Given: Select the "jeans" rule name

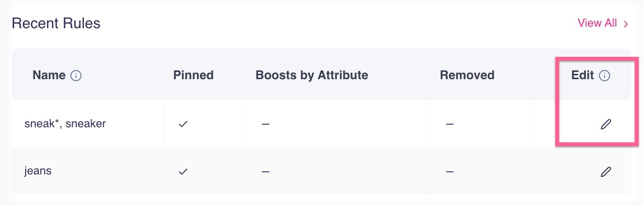Looking at the screenshot, I should [38, 171].
